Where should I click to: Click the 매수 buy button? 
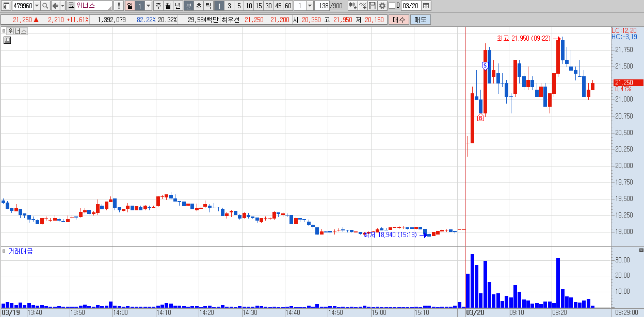click(399, 20)
